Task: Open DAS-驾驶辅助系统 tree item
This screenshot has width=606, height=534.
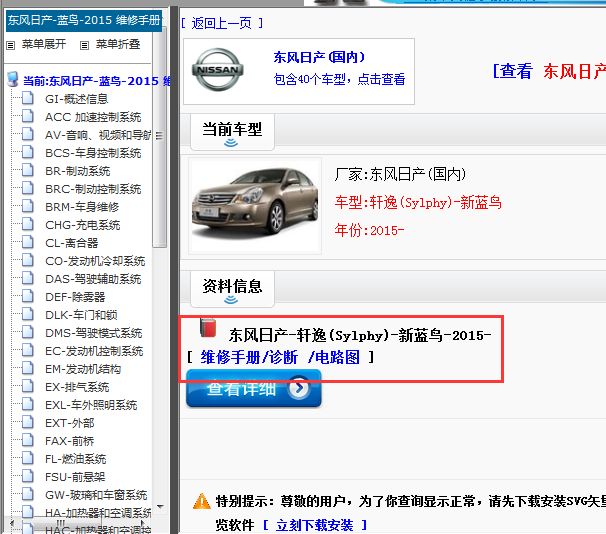Action: point(93,279)
